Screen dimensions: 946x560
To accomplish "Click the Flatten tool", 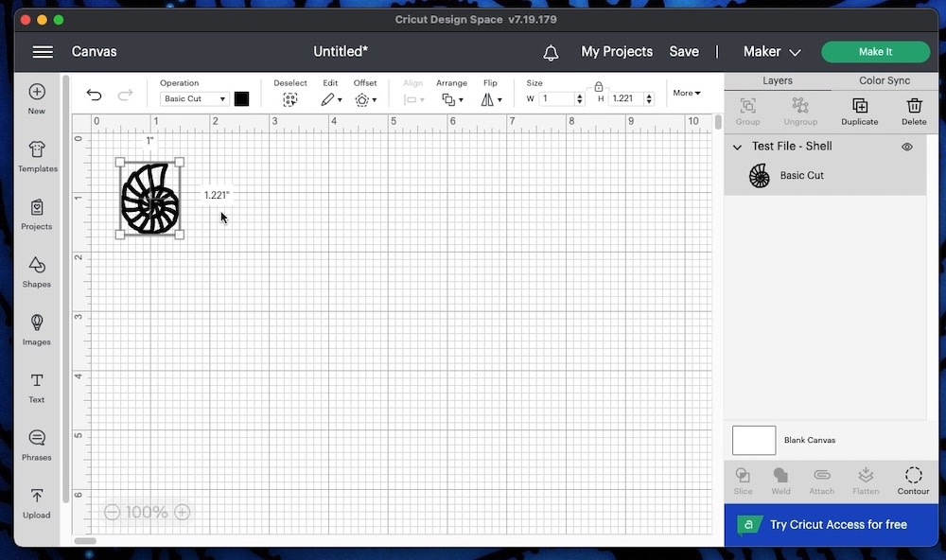I will coord(866,481).
